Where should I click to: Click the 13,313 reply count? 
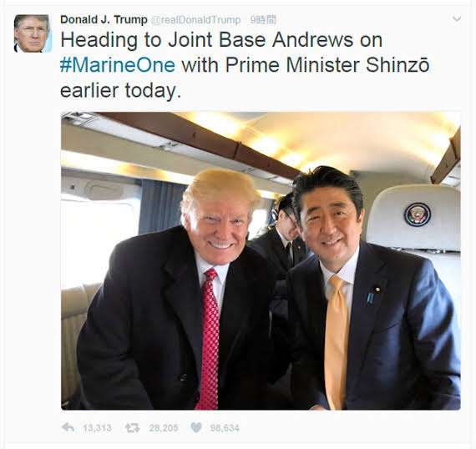coord(97,428)
